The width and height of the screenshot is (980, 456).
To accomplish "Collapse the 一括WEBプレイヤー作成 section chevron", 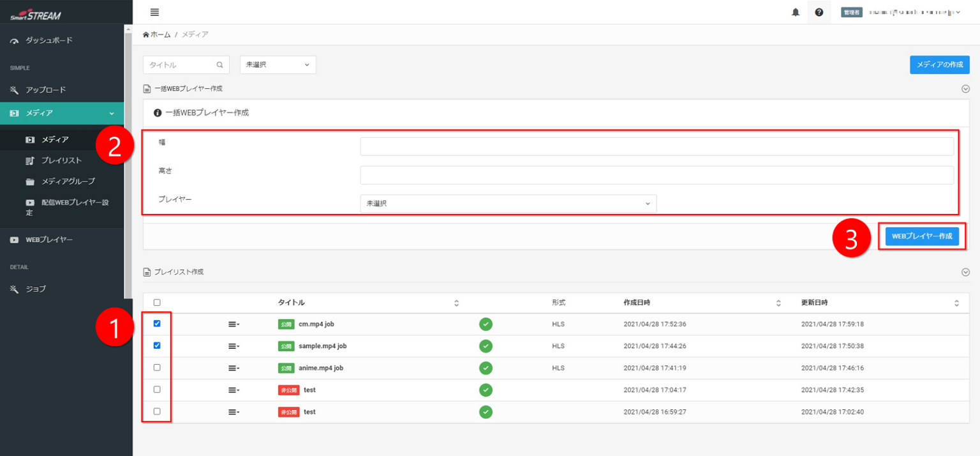I will 965,89.
